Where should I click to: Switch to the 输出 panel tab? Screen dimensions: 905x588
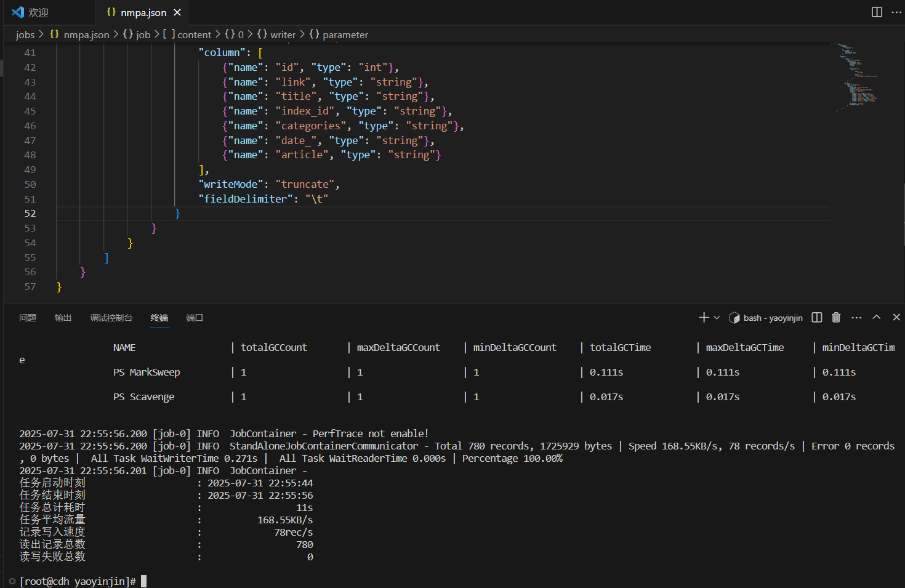63,318
